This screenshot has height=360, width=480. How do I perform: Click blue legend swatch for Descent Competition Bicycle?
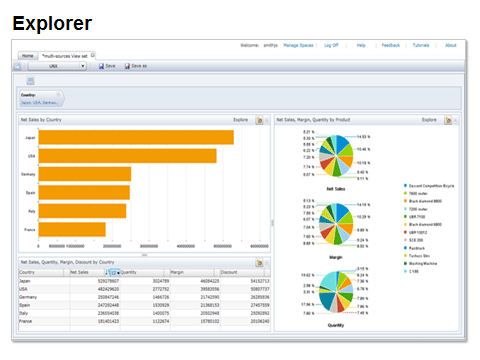(x=405, y=185)
